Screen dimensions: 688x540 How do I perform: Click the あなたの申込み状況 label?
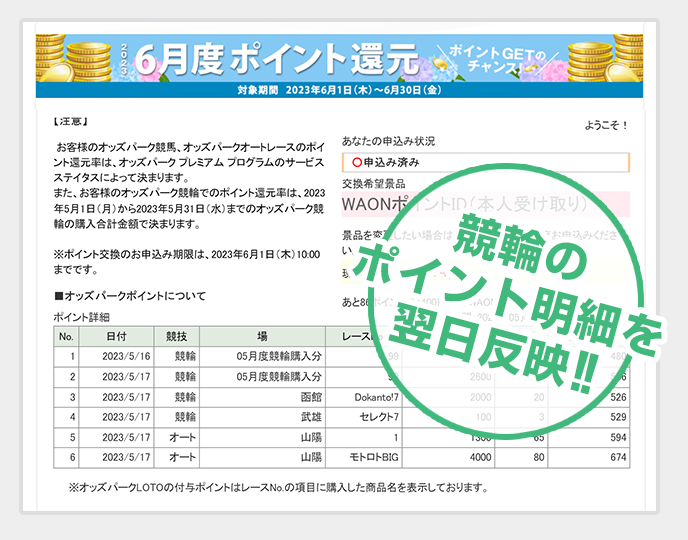pyautogui.click(x=388, y=141)
